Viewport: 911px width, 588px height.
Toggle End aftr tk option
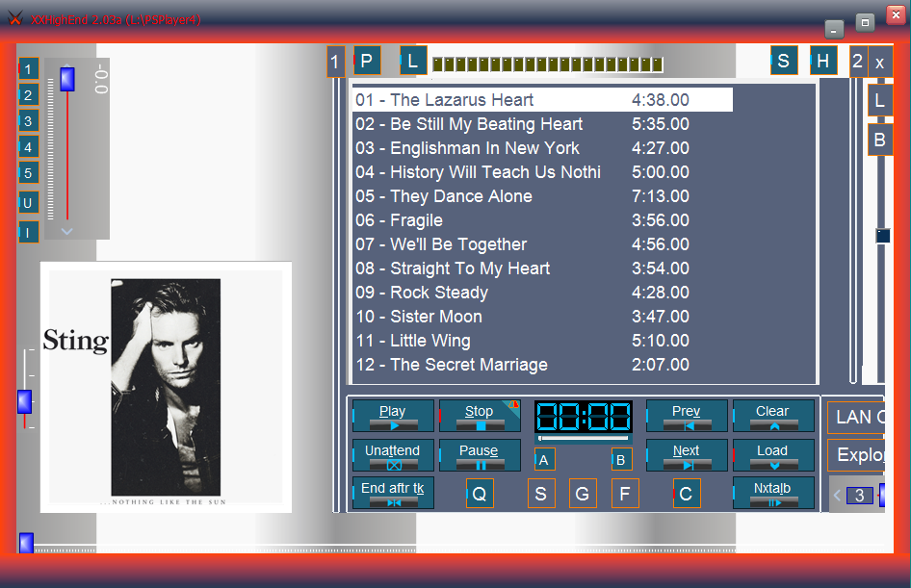(393, 493)
